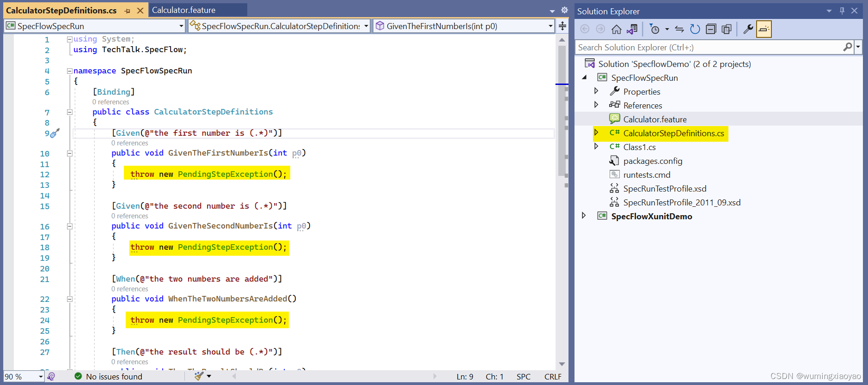Collapse the using directives region

point(69,39)
